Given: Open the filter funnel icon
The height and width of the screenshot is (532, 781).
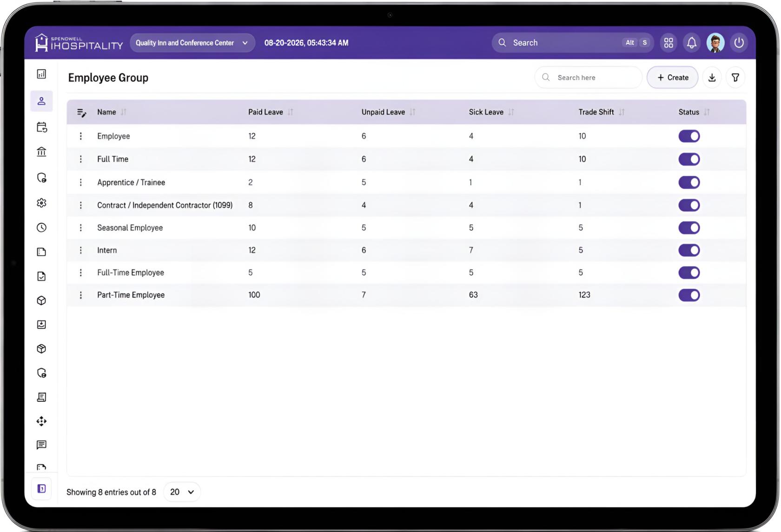Looking at the screenshot, I should click(735, 78).
